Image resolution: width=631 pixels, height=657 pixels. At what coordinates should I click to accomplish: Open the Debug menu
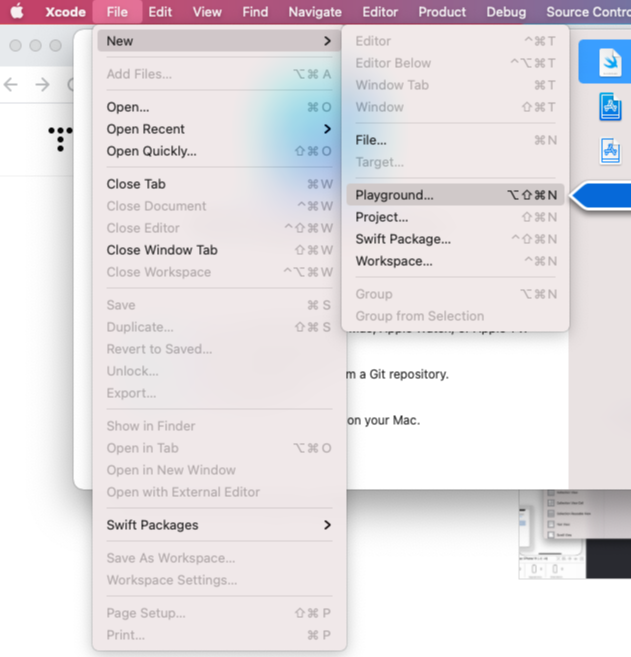click(x=506, y=12)
